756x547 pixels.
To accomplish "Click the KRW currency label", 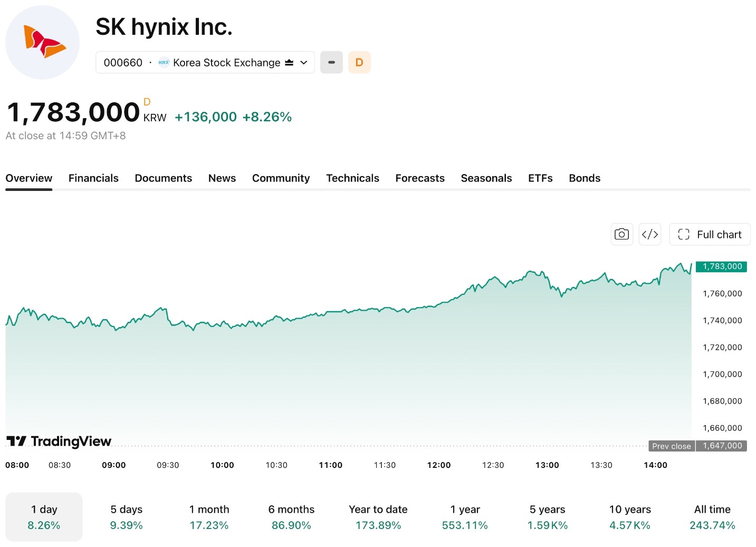I will [x=155, y=118].
